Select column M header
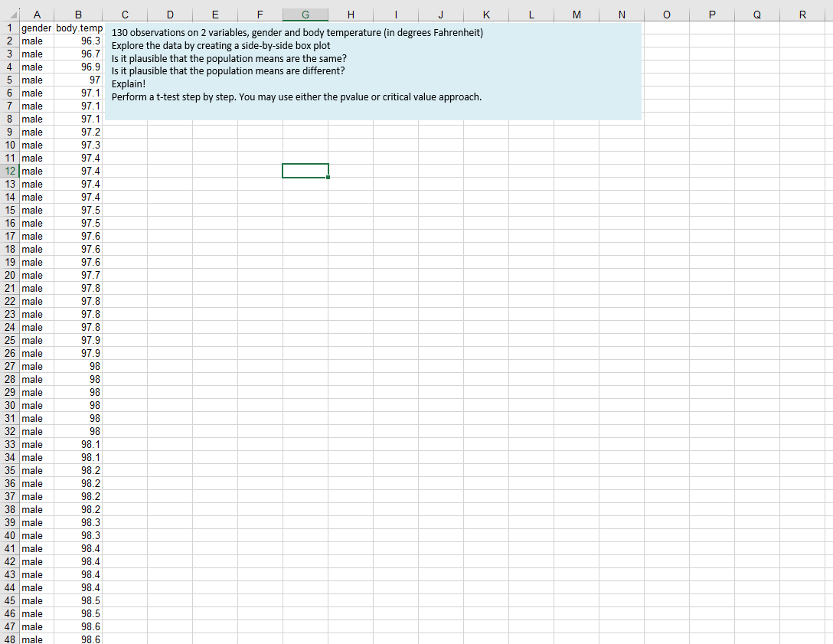 pyautogui.click(x=577, y=15)
